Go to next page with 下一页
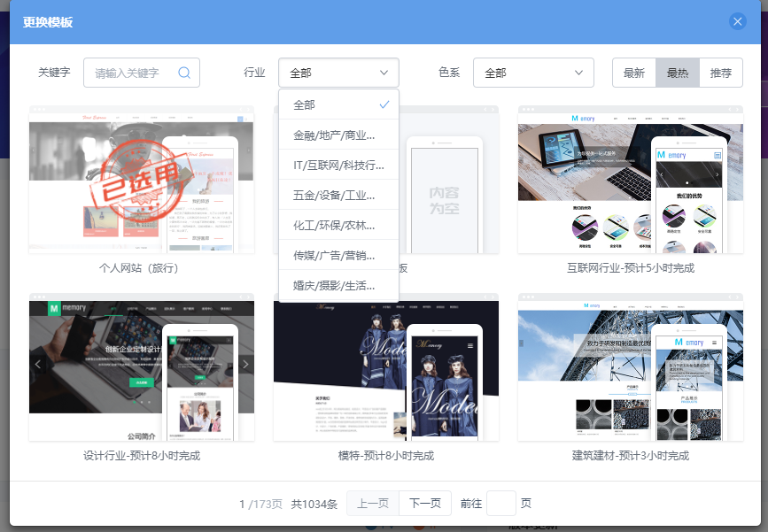Viewport: 768px width, 532px height. point(425,503)
